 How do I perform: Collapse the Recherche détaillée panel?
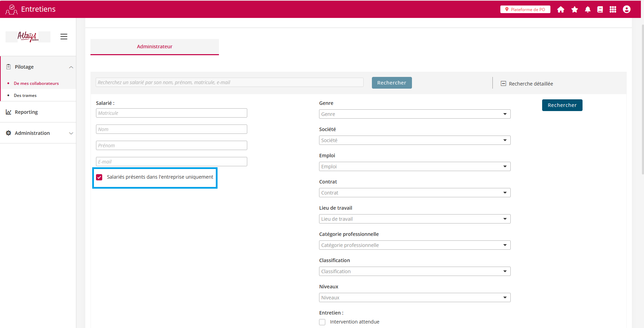coord(503,84)
